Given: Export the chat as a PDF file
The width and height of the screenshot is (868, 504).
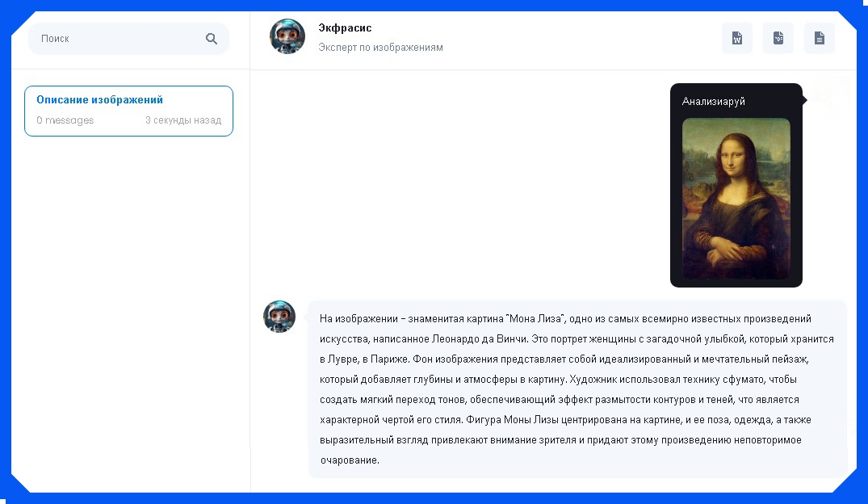Looking at the screenshot, I should 778,38.
